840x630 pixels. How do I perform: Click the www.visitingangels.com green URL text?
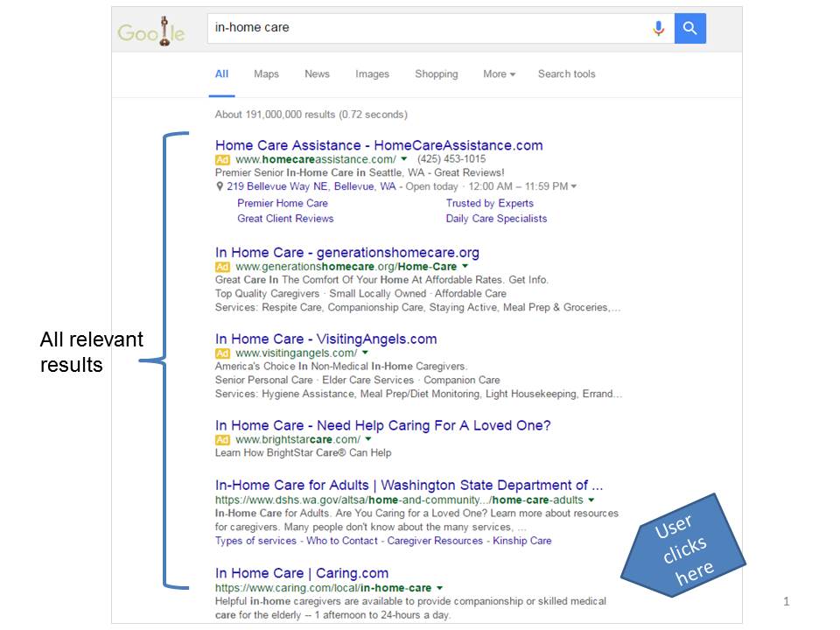pyautogui.click(x=297, y=353)
